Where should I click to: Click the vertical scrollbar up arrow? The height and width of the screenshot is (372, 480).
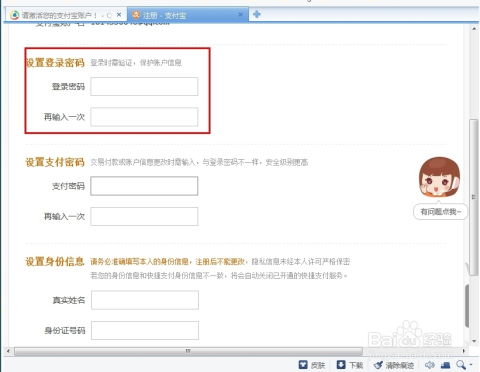[474, 29]
